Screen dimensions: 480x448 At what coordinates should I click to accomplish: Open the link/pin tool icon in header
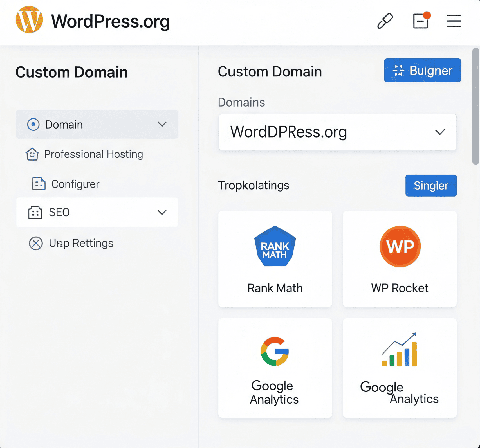(385, 21)
